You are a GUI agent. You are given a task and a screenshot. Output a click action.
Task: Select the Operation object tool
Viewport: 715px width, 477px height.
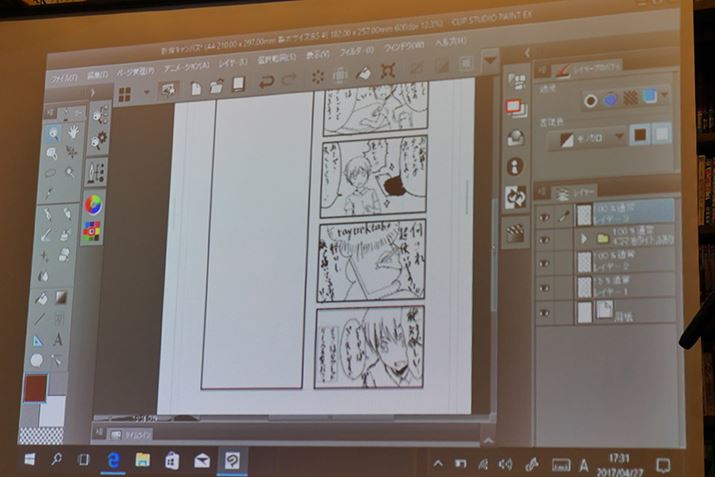52,153
